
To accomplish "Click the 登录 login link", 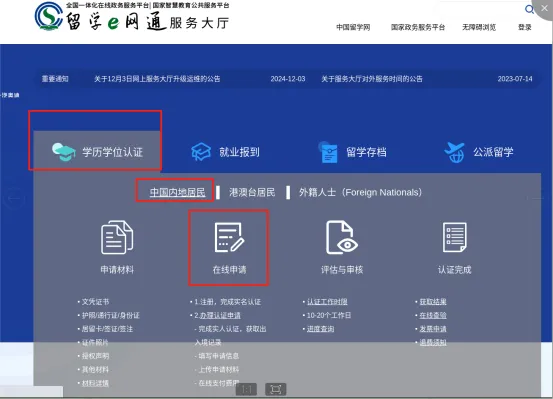I will click(524, 27).
